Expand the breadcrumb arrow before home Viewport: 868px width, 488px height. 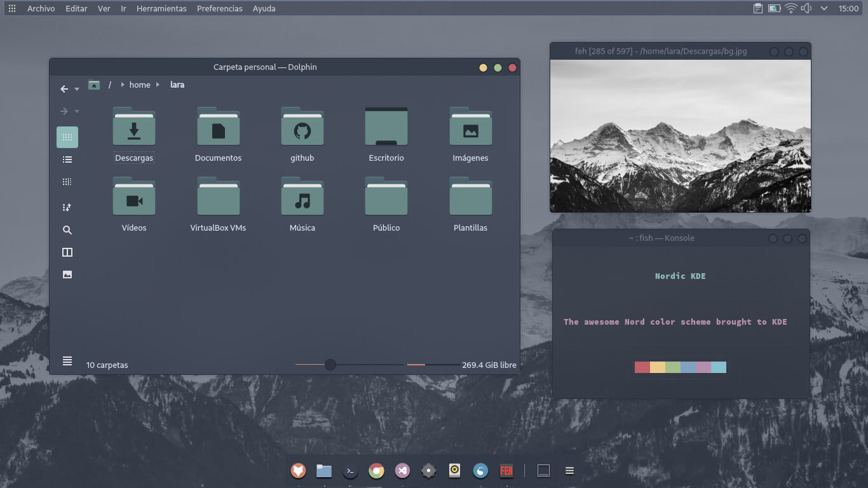123,85
